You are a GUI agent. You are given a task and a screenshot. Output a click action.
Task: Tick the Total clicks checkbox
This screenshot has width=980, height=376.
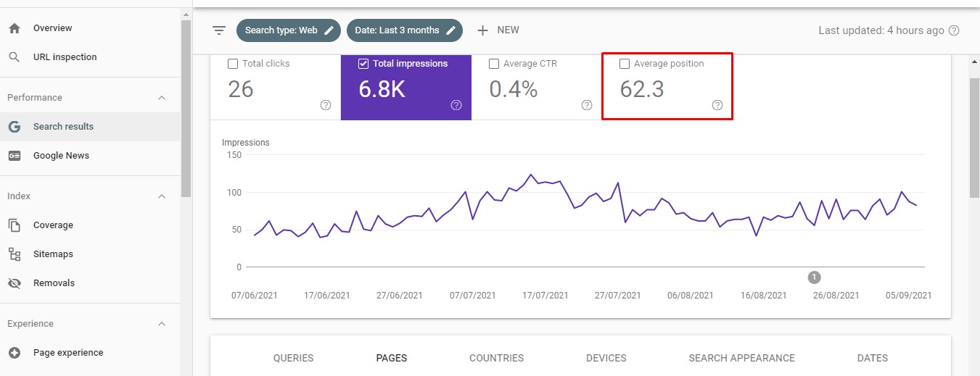233,64
